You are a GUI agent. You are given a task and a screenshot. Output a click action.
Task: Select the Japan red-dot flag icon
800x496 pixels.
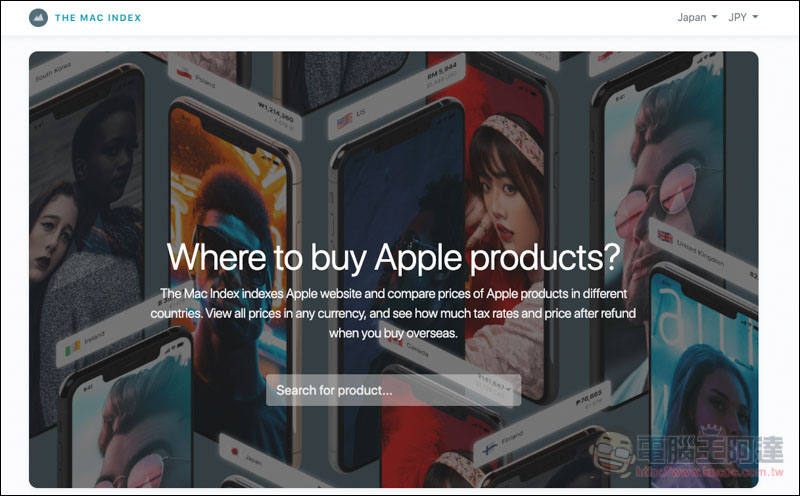[x=235, y=452]
